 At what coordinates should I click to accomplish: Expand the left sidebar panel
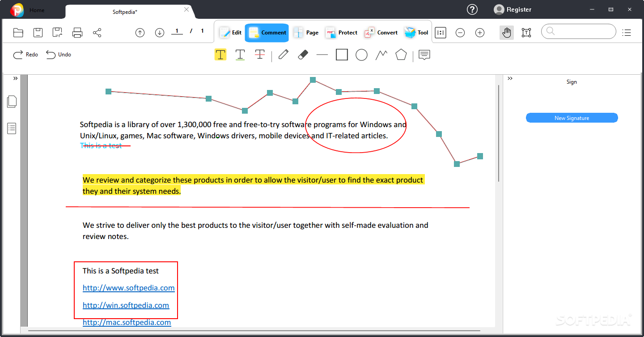[15, 78]
